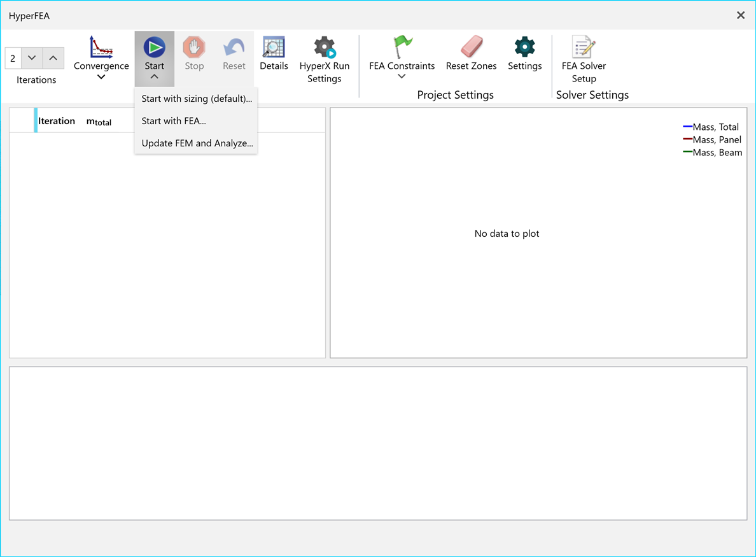Click the Mass, Panel legend entry
Screen dimensions: 756x557
coord(712,139)
